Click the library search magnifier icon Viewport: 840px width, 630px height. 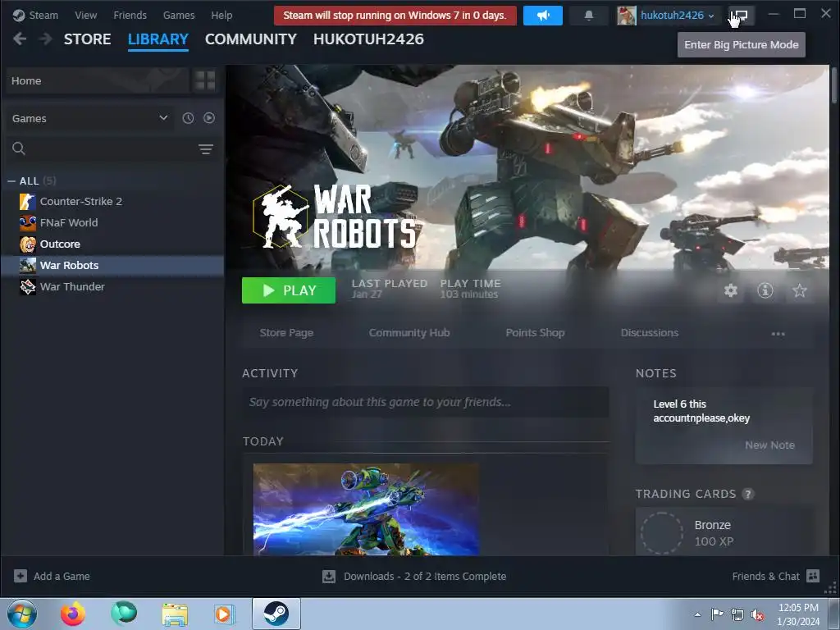[19, 148]
